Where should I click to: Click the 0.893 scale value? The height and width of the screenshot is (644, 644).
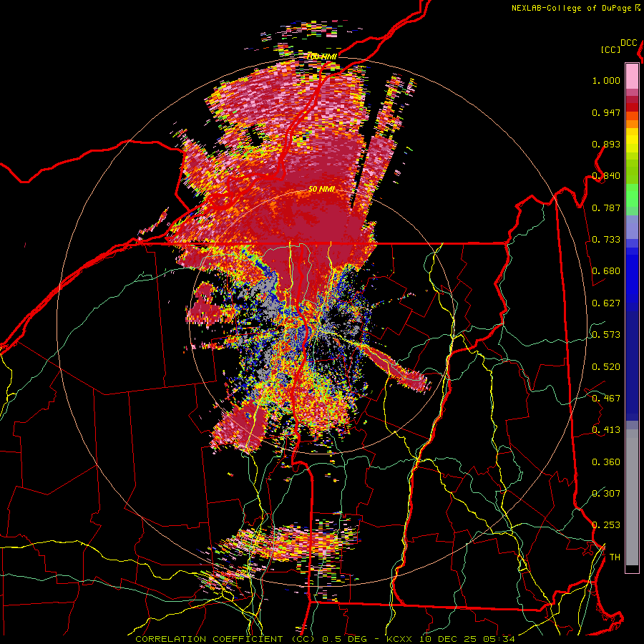pyautogui.click(x=606, y=144)
